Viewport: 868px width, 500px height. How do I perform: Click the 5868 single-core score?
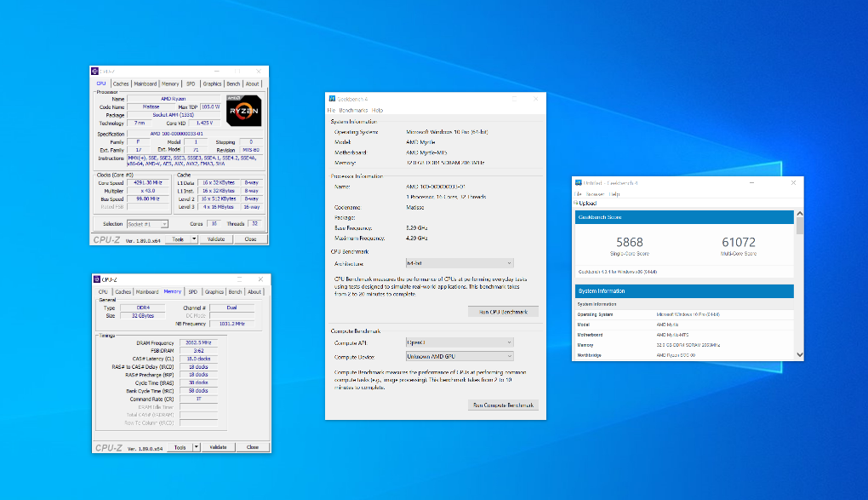630,242
